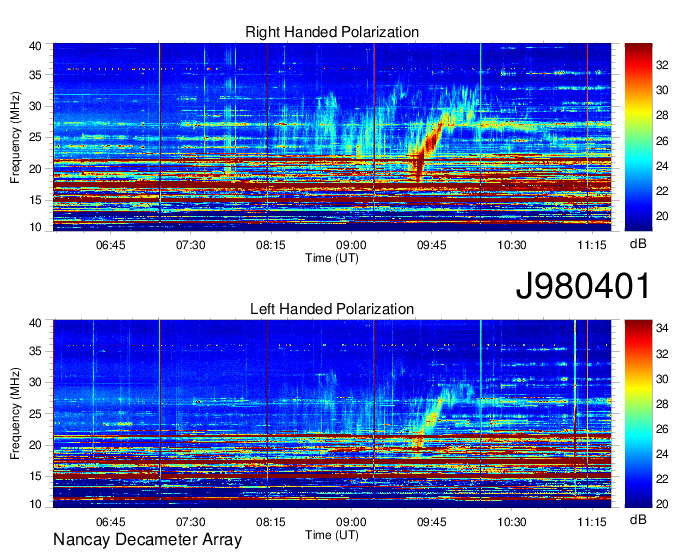Click the 11:15 time tick on Right Handed plot
The image size is (680, 552).
click(x=592, y=245)
